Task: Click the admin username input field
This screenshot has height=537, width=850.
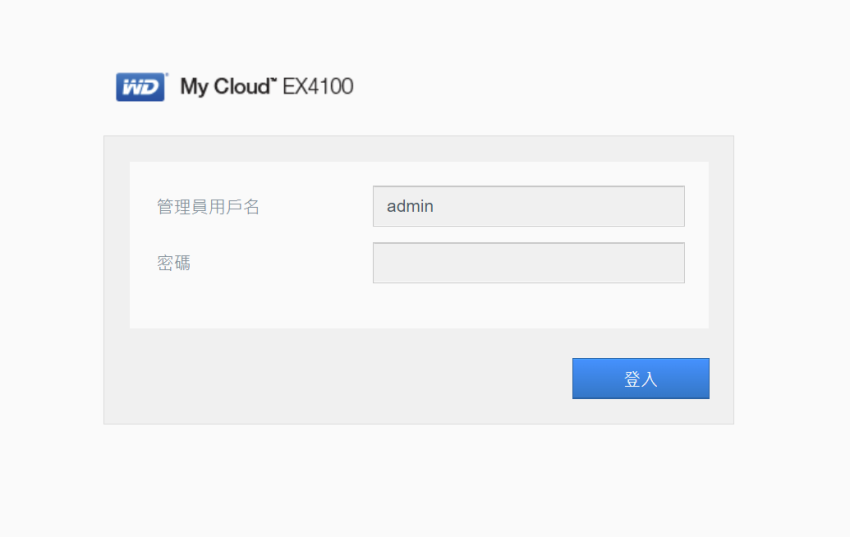Action: [529, 206]
